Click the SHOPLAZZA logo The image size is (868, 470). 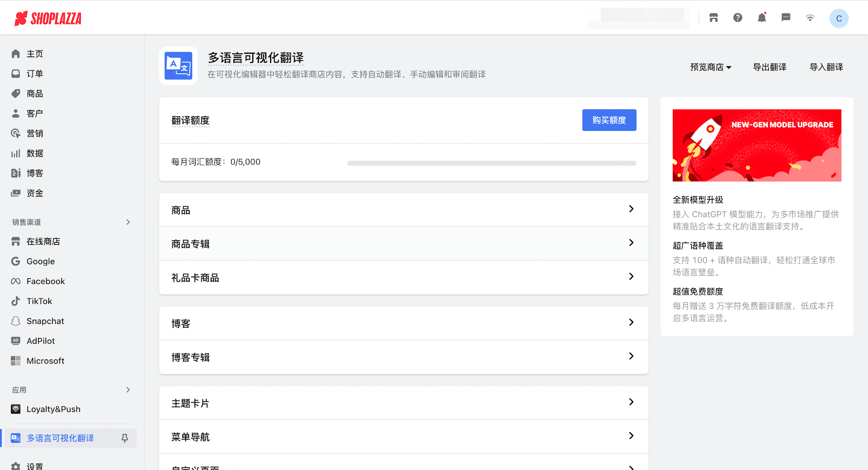point(48,18)
